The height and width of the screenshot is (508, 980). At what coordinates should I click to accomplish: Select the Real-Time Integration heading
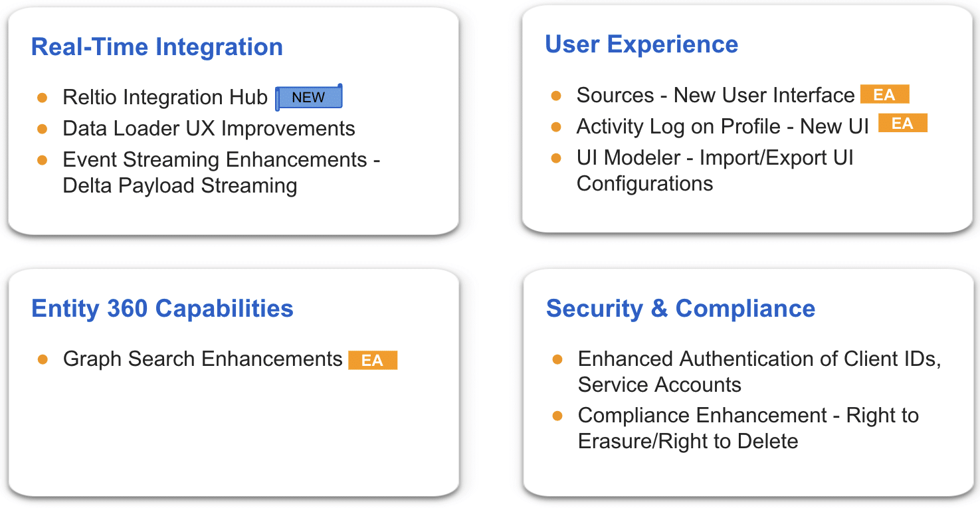157,47
